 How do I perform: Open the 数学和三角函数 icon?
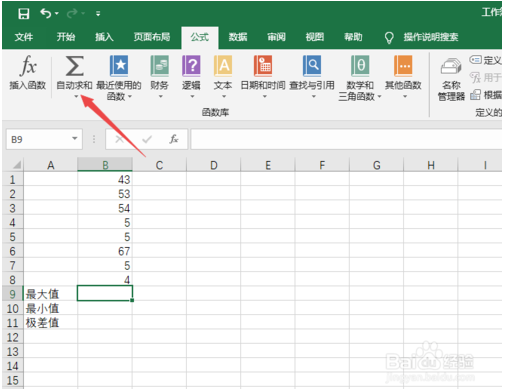coord(360,66)
